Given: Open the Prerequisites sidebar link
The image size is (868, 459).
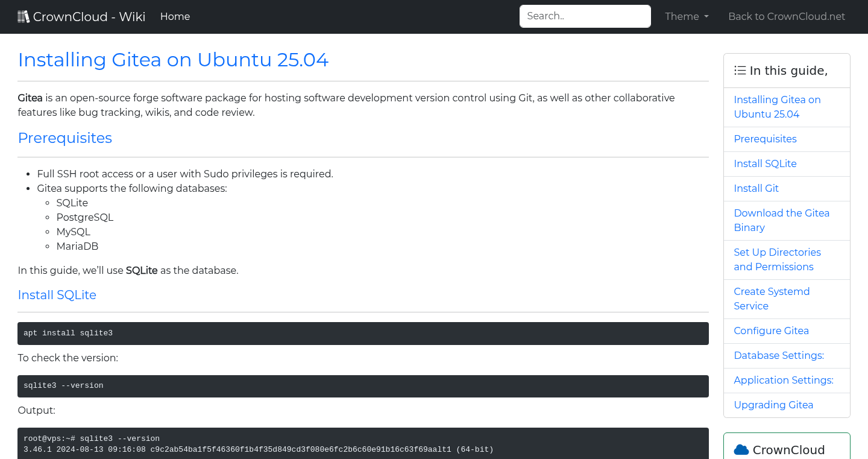Looking at the screenshot, I should pyautogui.click(x=765, y=139).
